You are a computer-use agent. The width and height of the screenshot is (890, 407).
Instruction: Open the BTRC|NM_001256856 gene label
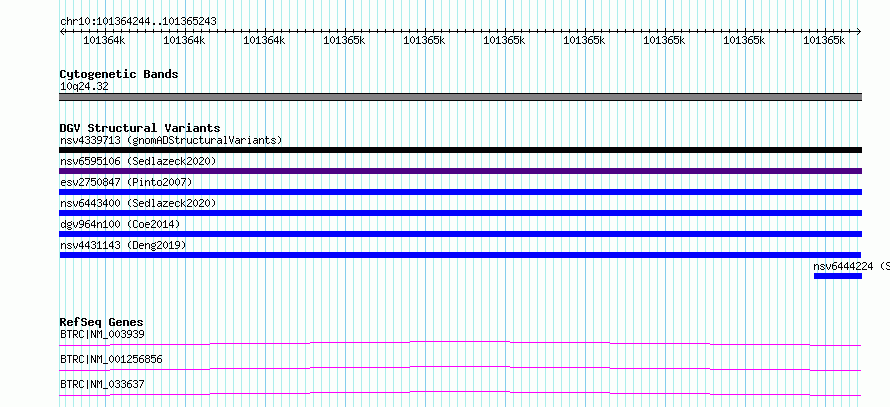coord(111,359)
